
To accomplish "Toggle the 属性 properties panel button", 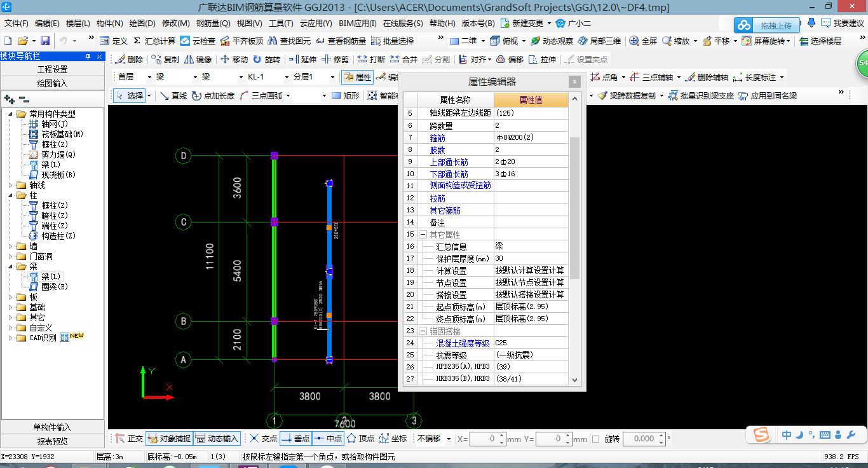I will point(357,77).
